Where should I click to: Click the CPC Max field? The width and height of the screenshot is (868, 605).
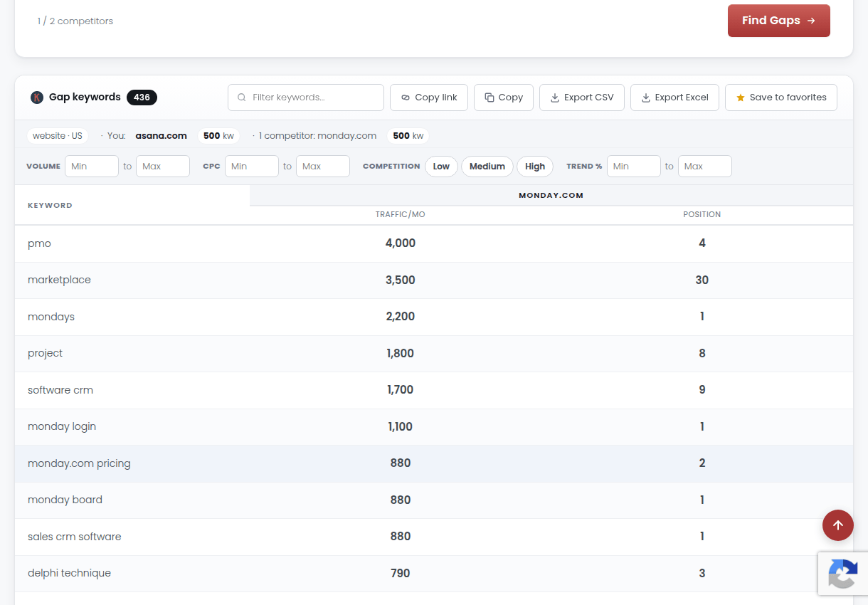point(323,167)
